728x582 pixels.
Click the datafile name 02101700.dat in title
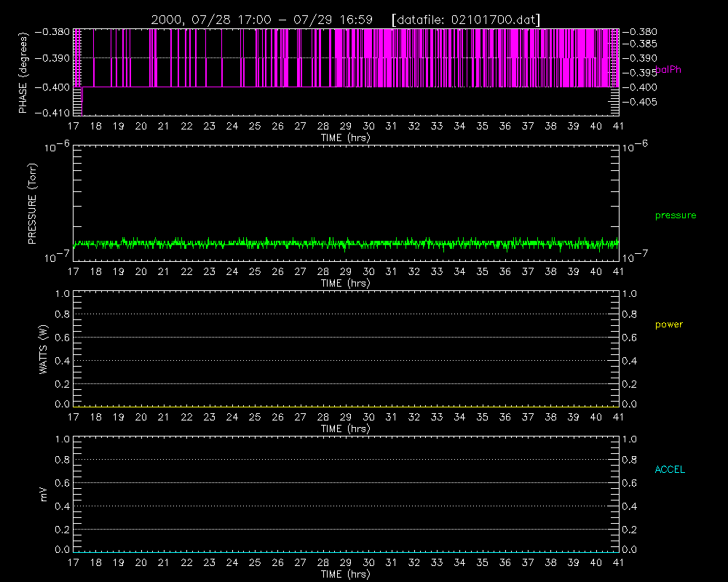point(494,20)
